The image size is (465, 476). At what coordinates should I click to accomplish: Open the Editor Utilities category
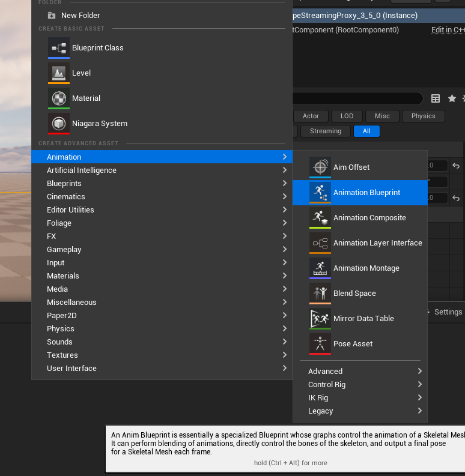click(162, 209)
